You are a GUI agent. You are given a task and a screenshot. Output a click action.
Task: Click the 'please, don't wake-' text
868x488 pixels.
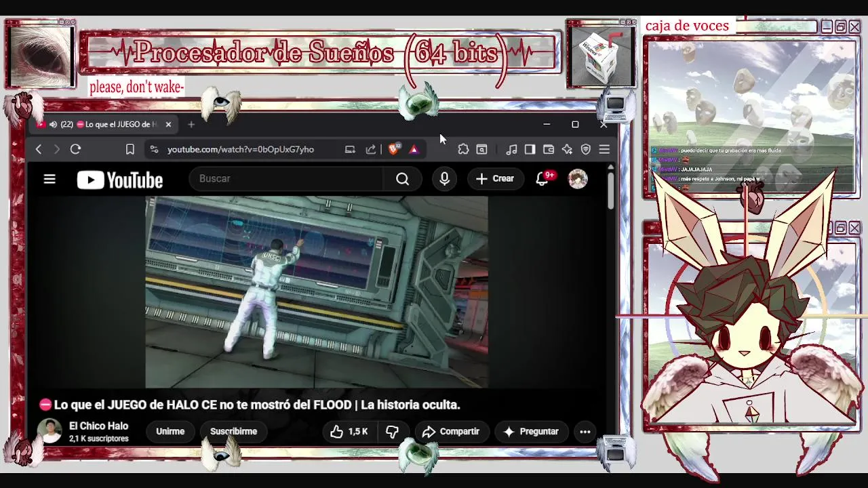tap(137, 87)
